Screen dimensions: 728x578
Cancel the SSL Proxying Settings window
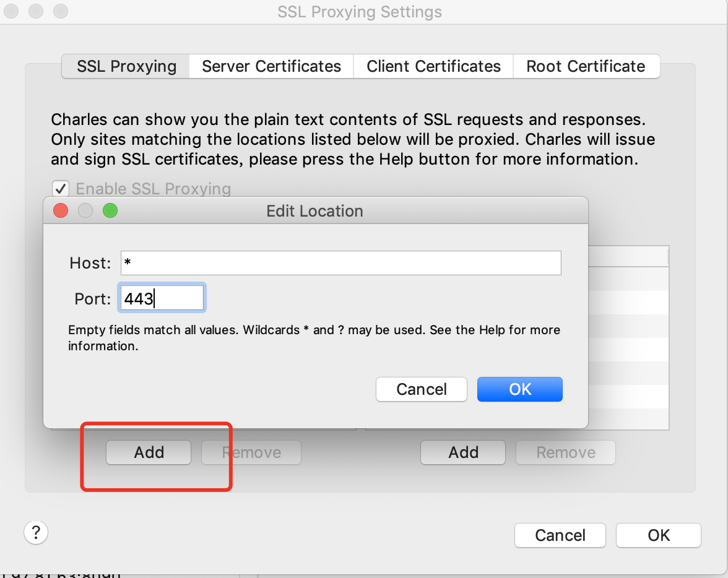pos(560,535)
